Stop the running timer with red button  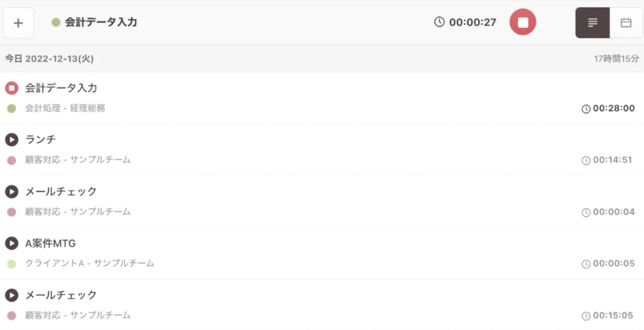pyautogui.click(x=522, y=22)
